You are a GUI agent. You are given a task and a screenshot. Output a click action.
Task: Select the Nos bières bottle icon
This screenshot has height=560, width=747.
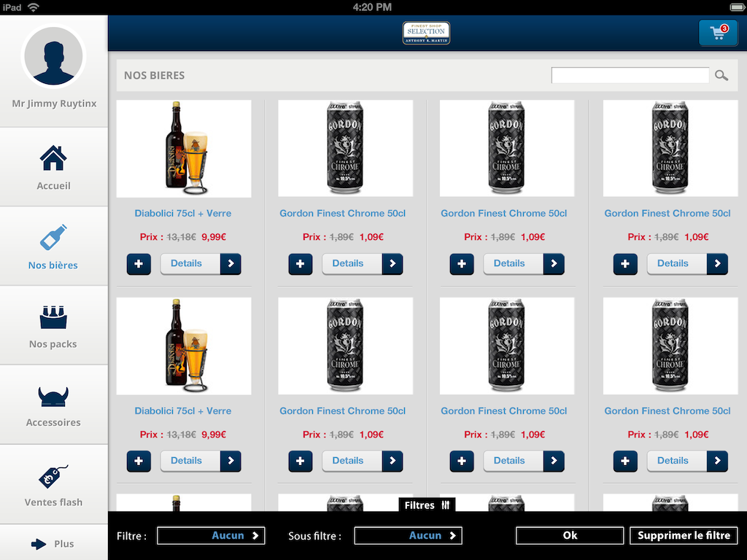(53, 237)
